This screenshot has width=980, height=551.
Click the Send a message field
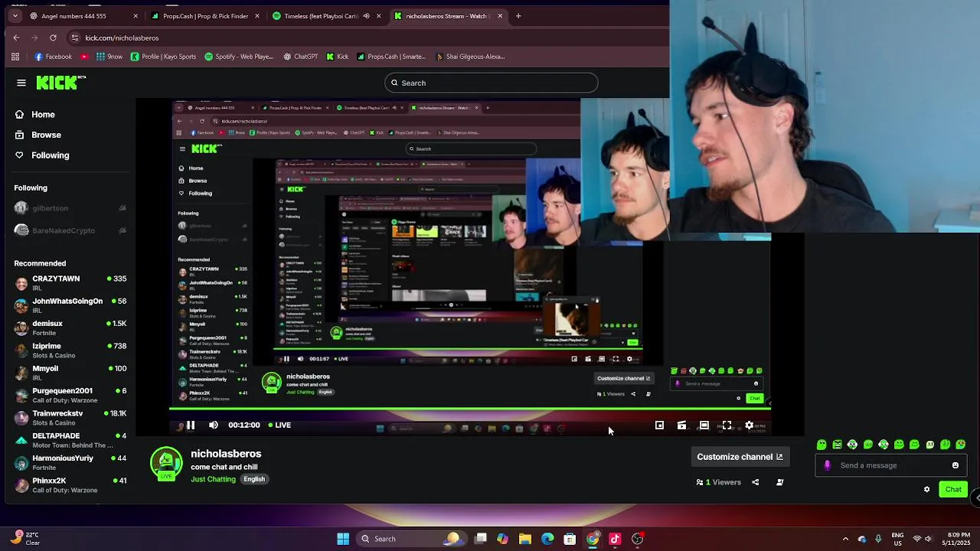point(891,465)
